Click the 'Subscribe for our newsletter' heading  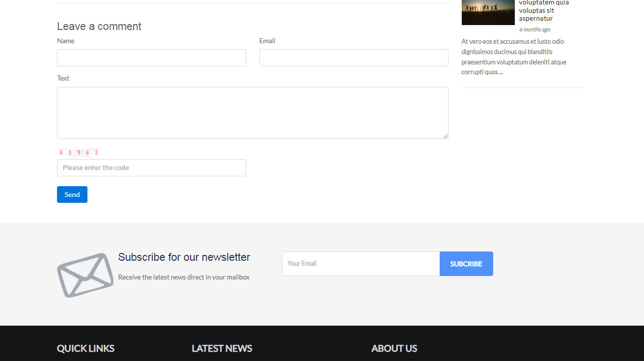(184, 257)
